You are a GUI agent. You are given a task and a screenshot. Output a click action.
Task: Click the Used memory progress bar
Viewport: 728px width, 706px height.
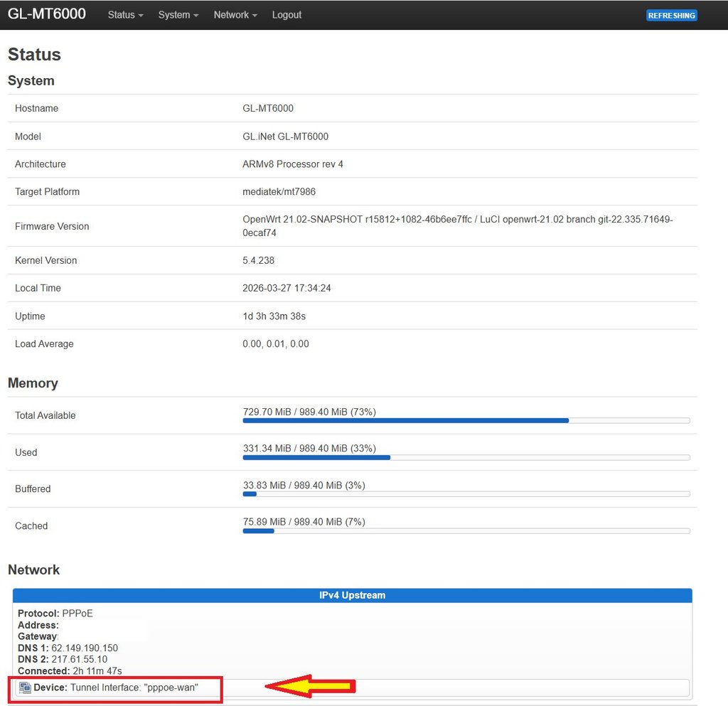pyautogui.click(x=466, y=457)
